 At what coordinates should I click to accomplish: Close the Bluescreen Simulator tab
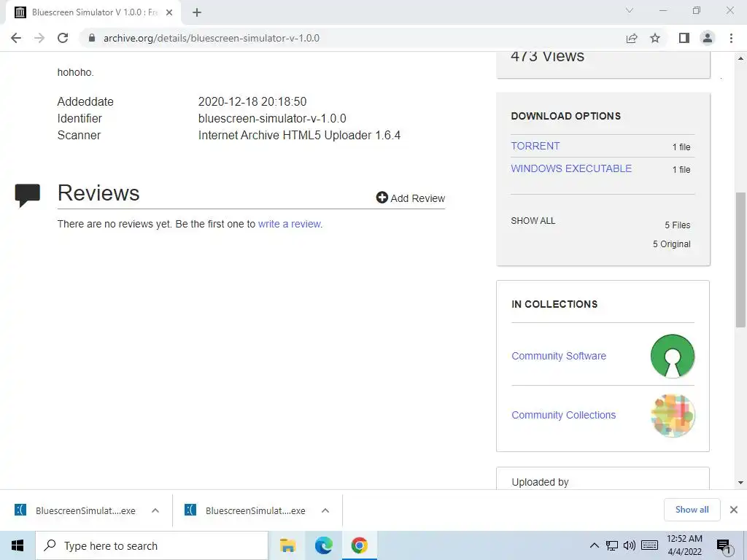point(169,12)
